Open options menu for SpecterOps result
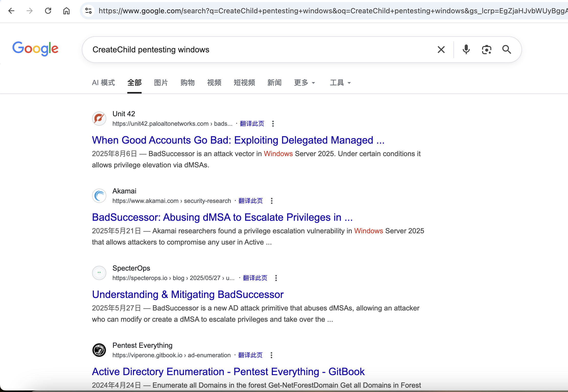This screenshot has height=392, width=568. (x=276, y=278)
